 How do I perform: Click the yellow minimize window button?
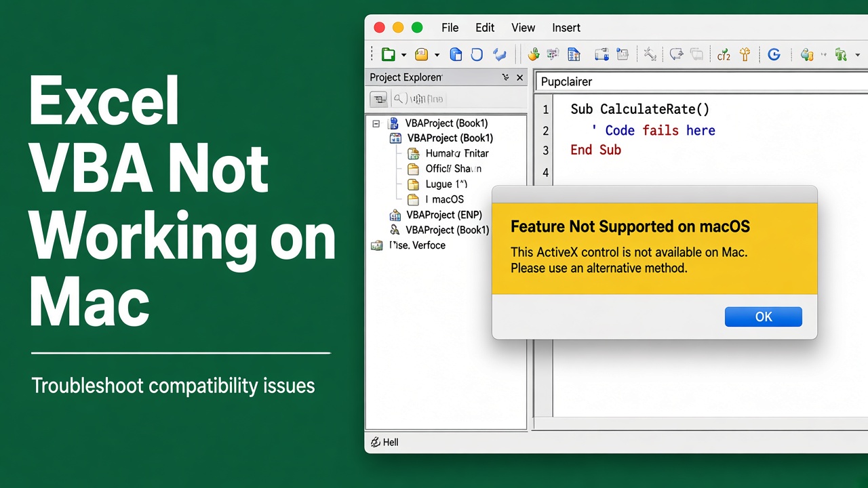(398, 28)
